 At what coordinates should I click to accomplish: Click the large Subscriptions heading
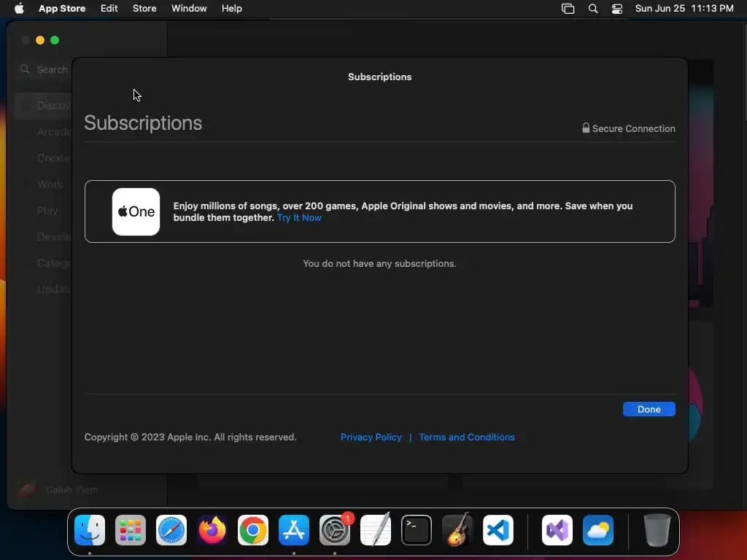pyautogui.click(x=143, y=122)
